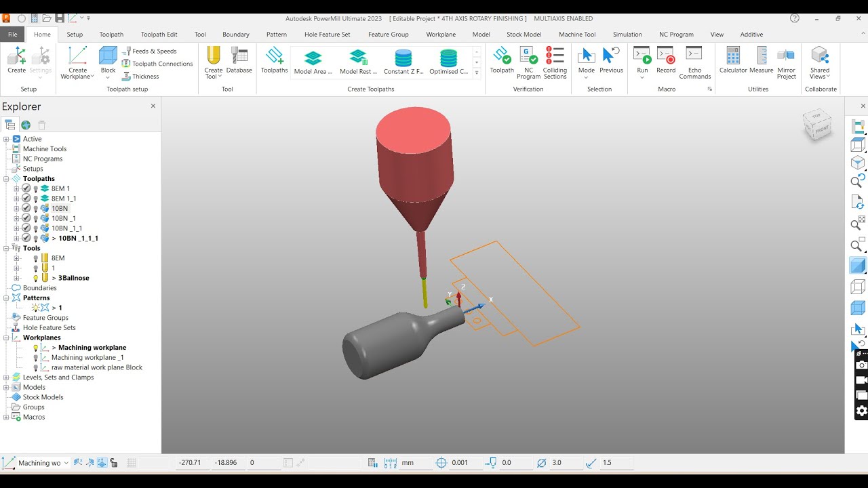Viewport: 868px width, 488px height.
Task: Toggle checkmark on toolpath 8EM 1
Action: [26, 188]
